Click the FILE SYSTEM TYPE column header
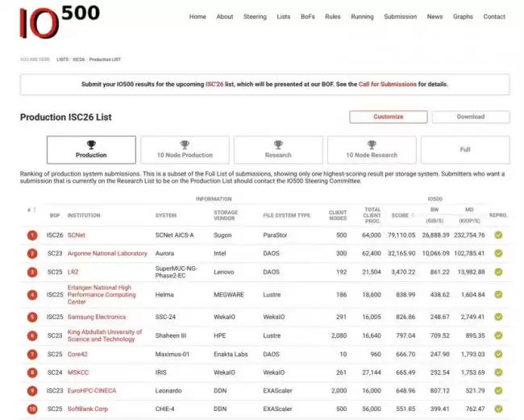Image resolution: width=524 pixels, height=420 pixels. (287, 215)
